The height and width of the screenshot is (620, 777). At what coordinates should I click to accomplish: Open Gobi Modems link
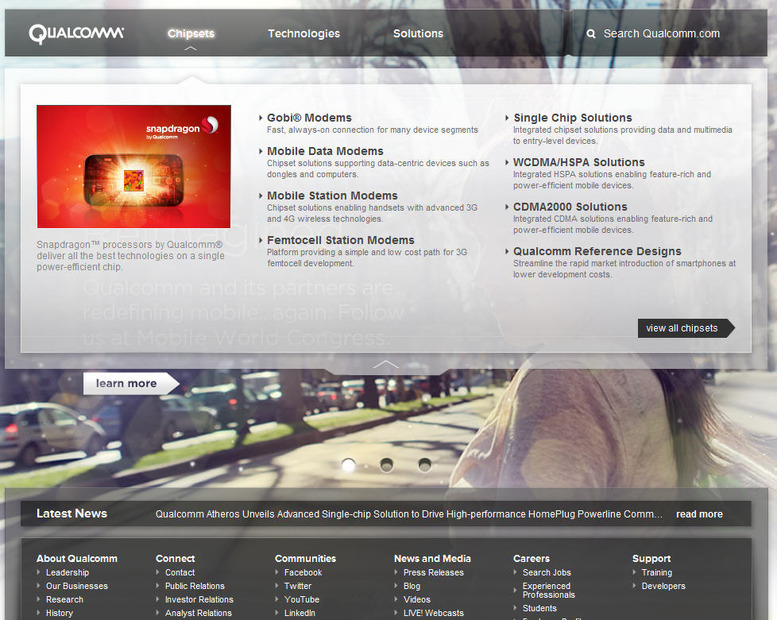point(309,118)
